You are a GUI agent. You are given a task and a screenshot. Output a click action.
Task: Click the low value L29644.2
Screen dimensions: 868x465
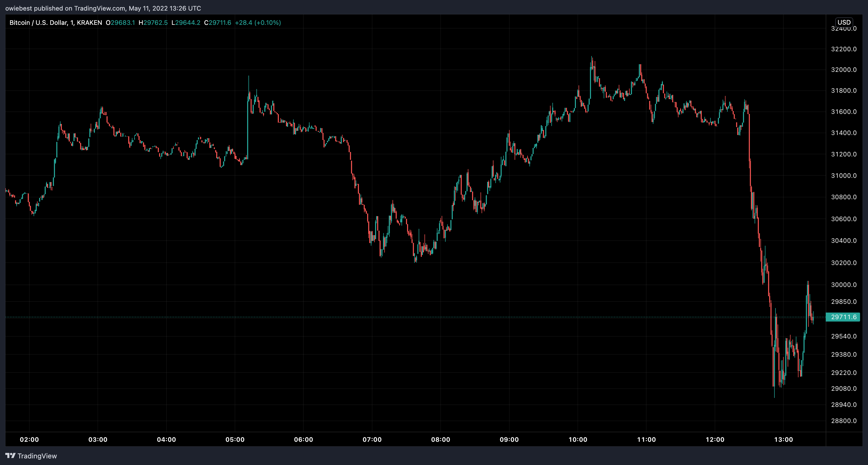186,22
